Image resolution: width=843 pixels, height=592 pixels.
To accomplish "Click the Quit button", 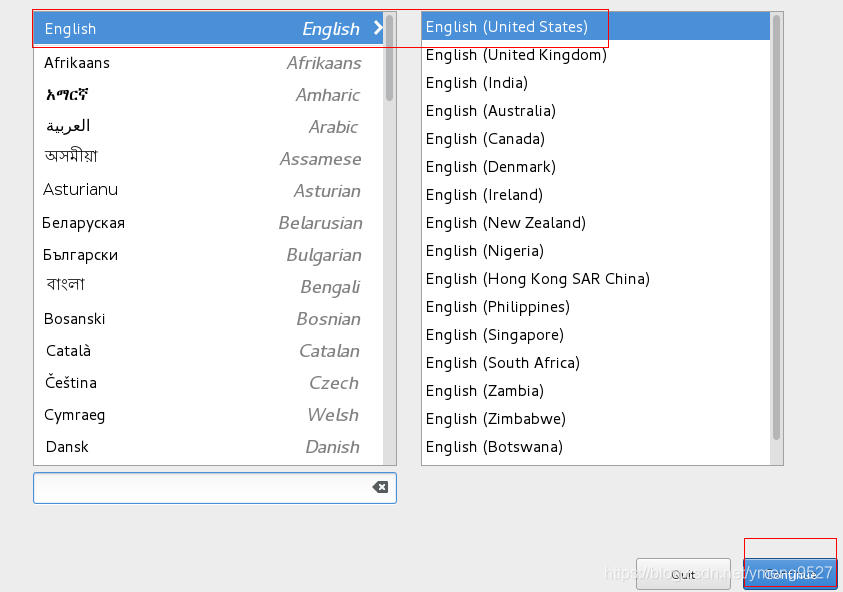I will pos(683,574).
